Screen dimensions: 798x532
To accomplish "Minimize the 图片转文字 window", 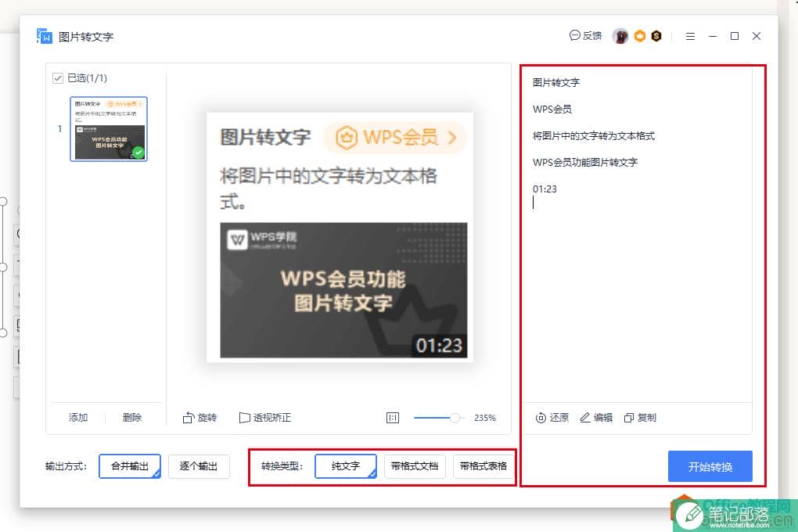I will pos(713,36).
